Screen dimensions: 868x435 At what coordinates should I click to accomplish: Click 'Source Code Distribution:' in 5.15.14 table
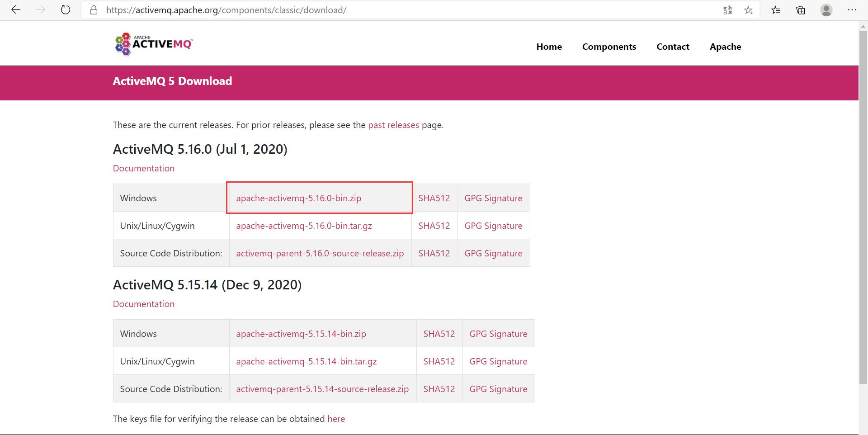(171, 389)
